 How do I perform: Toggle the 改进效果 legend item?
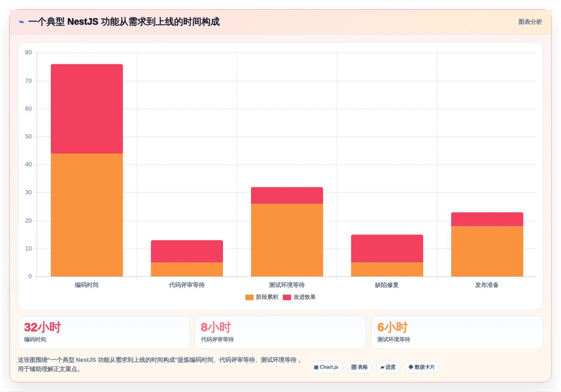[299, 297]
